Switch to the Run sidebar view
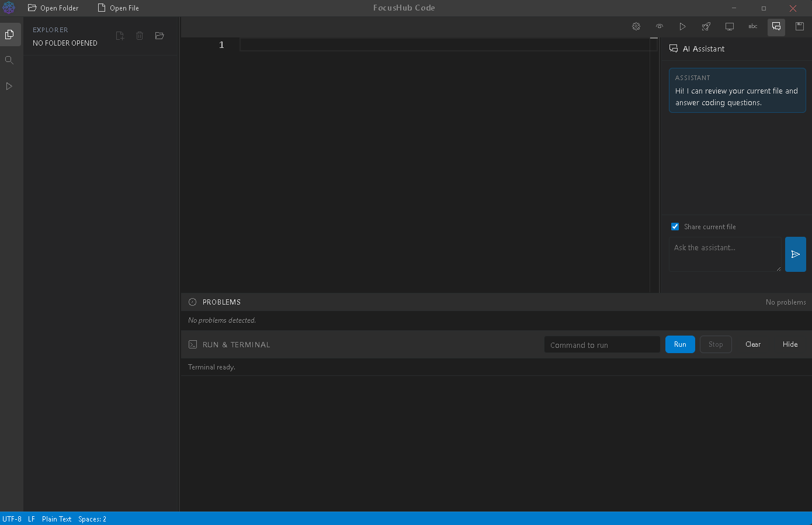 pyautogui.click(x=9, y=86)
